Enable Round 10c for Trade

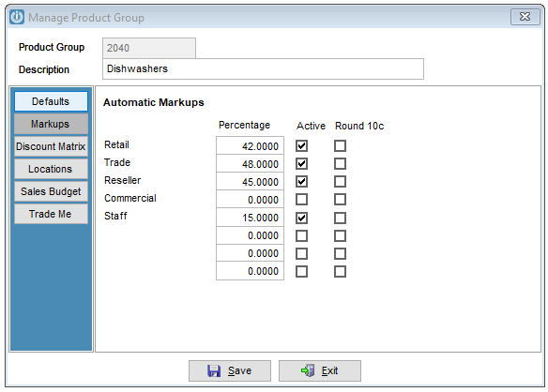[340, 163]
